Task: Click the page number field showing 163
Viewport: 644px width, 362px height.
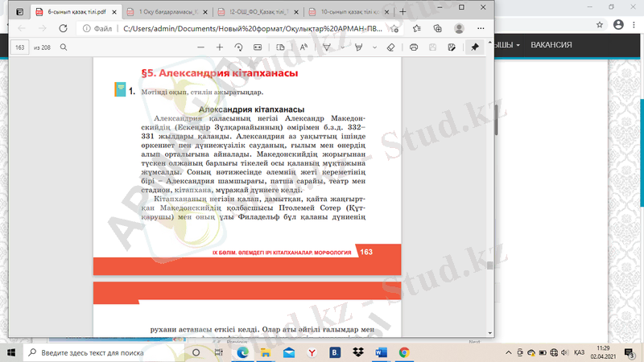Action: point(20,47)
